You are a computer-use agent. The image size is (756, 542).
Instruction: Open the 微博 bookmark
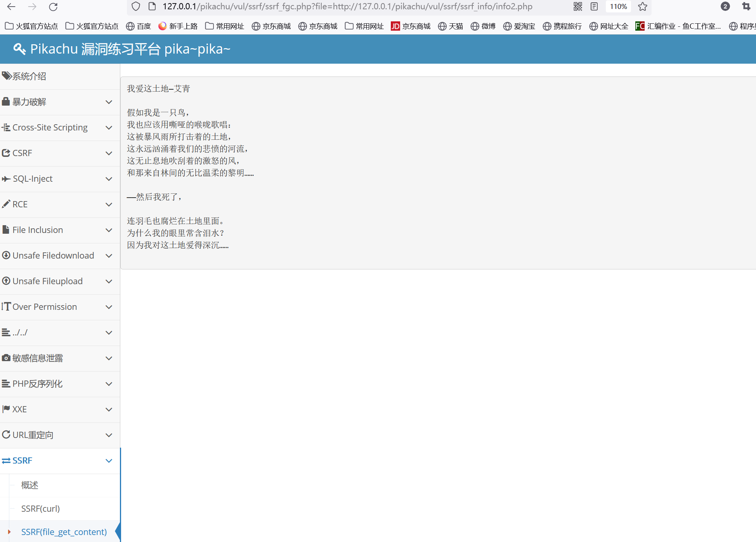point(483,26)
